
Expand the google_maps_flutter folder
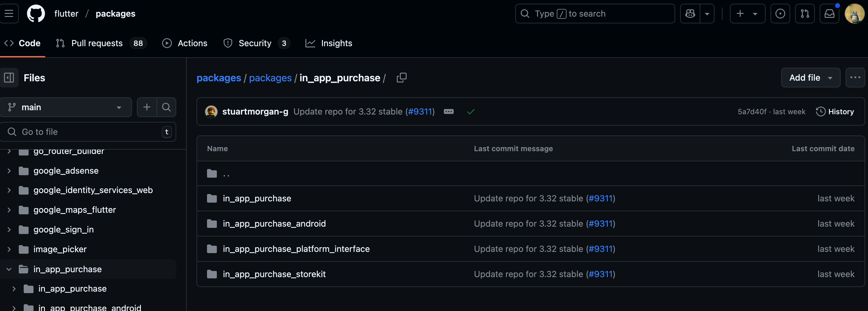[9, 210]
